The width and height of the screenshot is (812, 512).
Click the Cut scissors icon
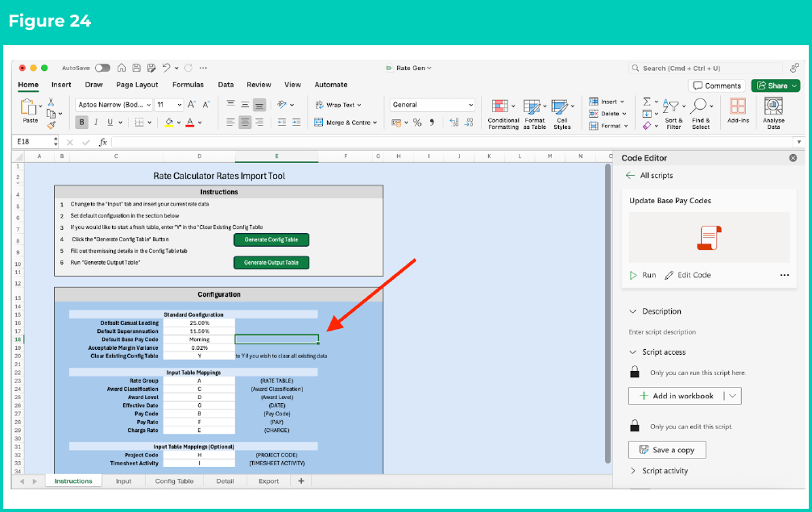point(51,102)
